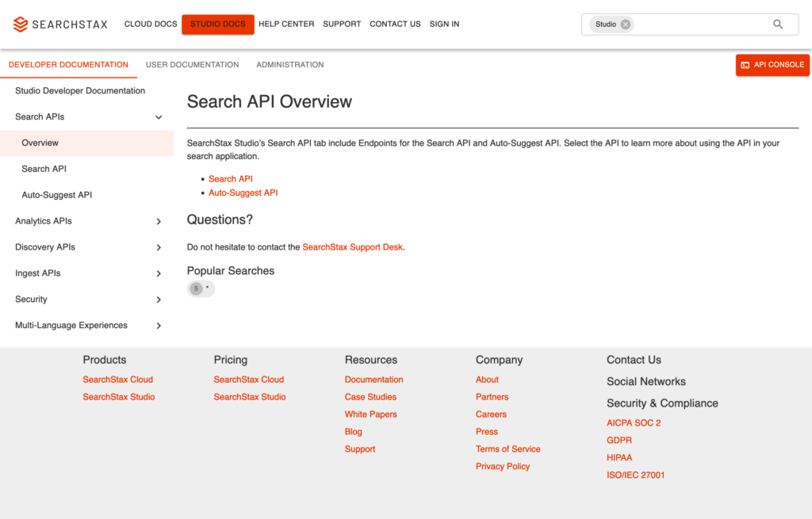Click inside the search input field
Viewport: 812px width, 519px height.
pos(698,25)
